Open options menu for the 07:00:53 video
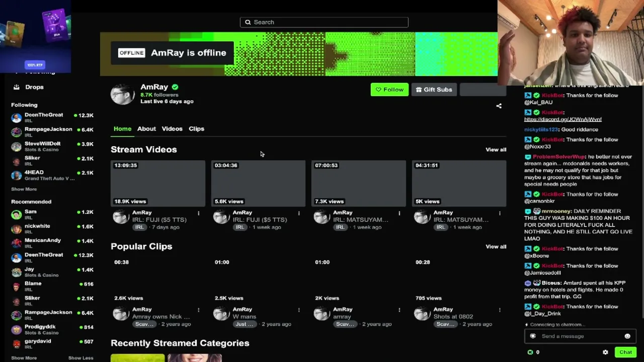This screenshot has height=362, width=644. coord(399,213)
